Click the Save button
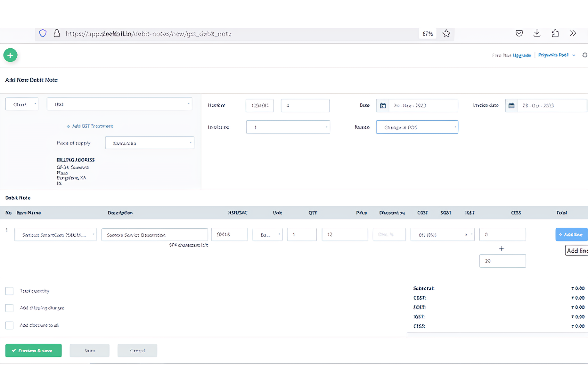 click(x=89, y=350)
